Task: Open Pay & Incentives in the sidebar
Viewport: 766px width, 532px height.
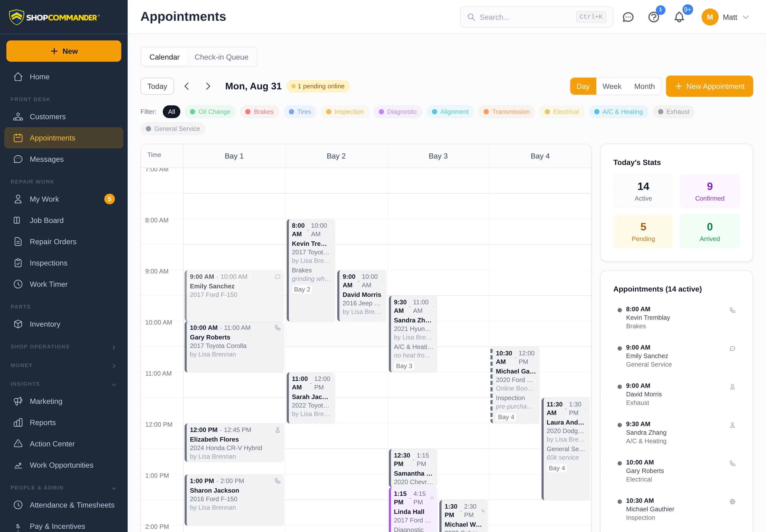Action: click(64, 526)
